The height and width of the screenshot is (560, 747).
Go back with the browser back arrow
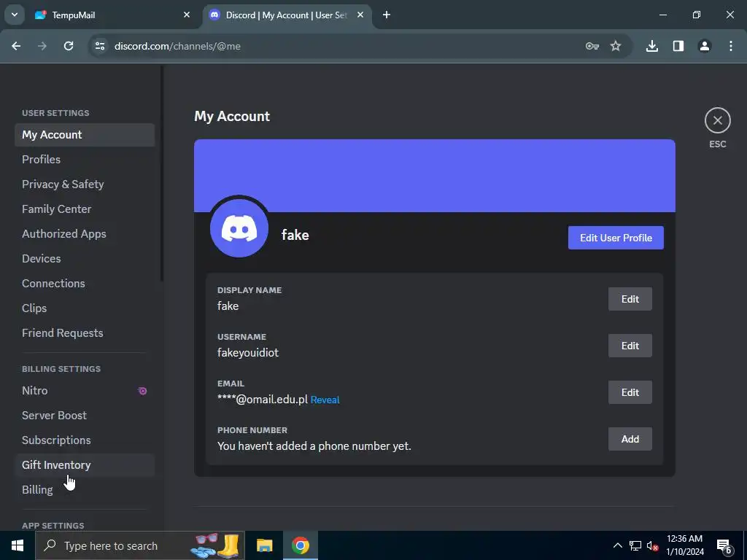(x=16, y=46)
